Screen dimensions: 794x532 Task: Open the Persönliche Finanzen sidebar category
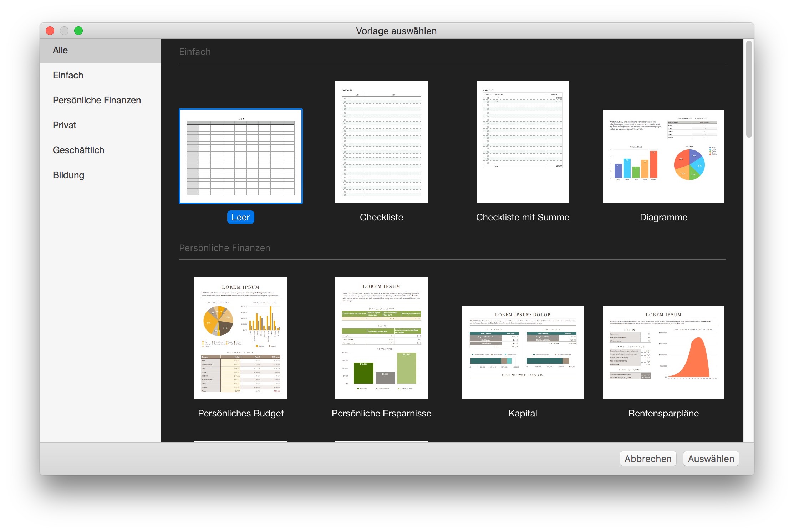[x=97, y=101]
